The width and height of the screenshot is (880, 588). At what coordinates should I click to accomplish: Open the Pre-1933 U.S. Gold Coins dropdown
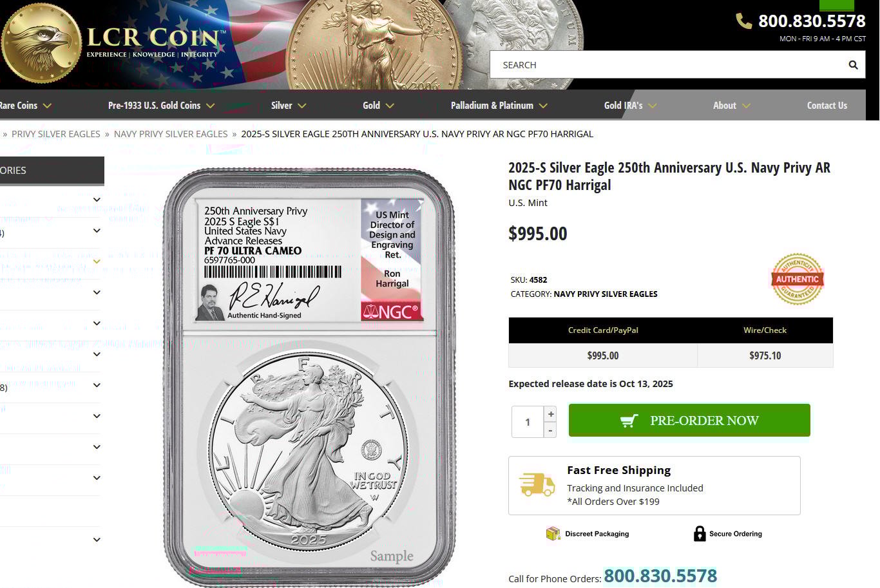click(x=161, y=105)
